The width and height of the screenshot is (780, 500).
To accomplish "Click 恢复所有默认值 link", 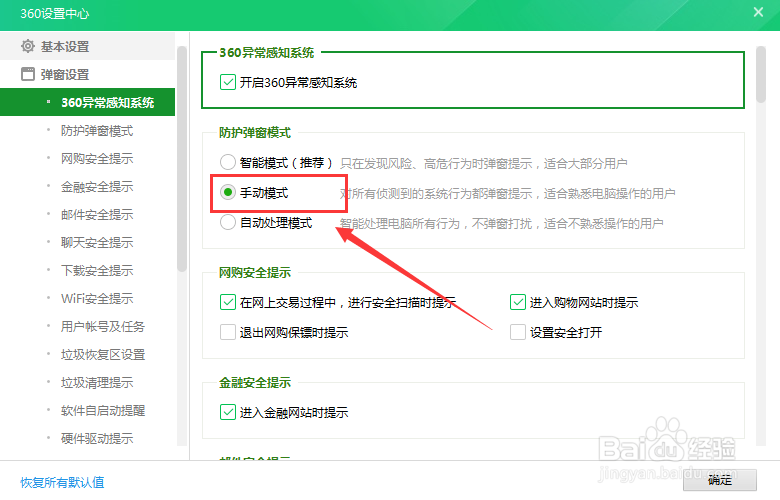I will point(62,482).
